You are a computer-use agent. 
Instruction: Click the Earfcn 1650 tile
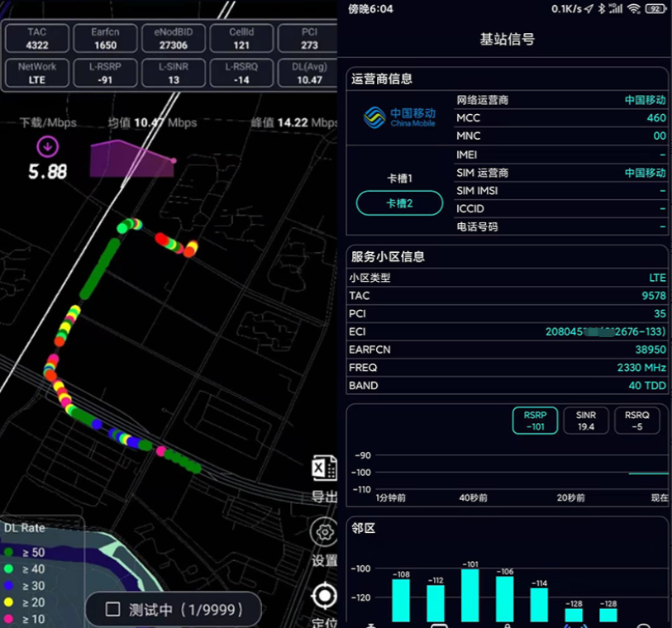pyautogui.click(x=106, y=39)
